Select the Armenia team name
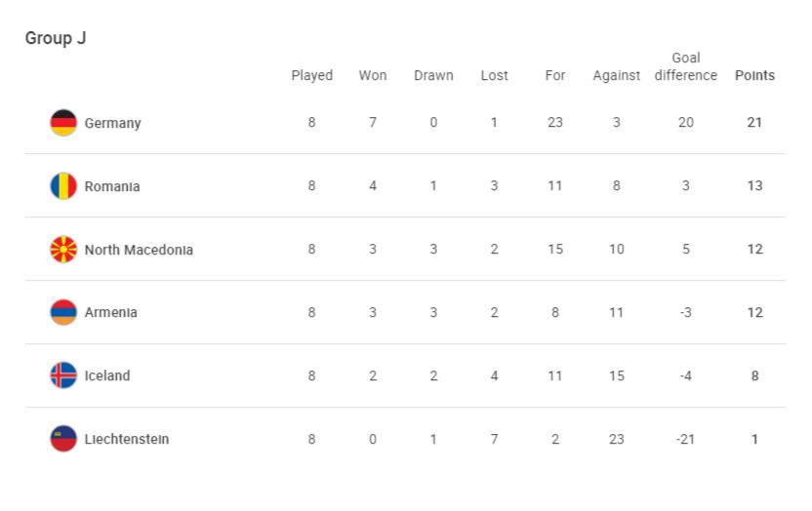The image size is (812, 511). [111, 313]
